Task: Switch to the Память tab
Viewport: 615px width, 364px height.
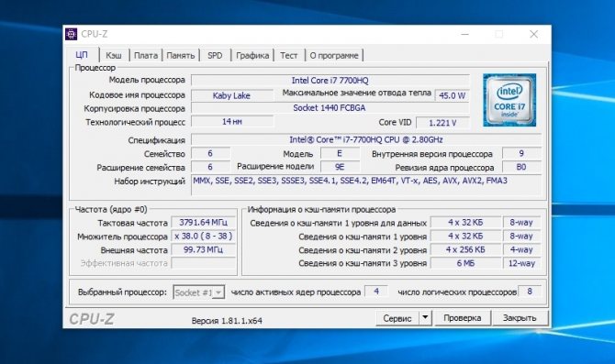Action: pos(181,55)
